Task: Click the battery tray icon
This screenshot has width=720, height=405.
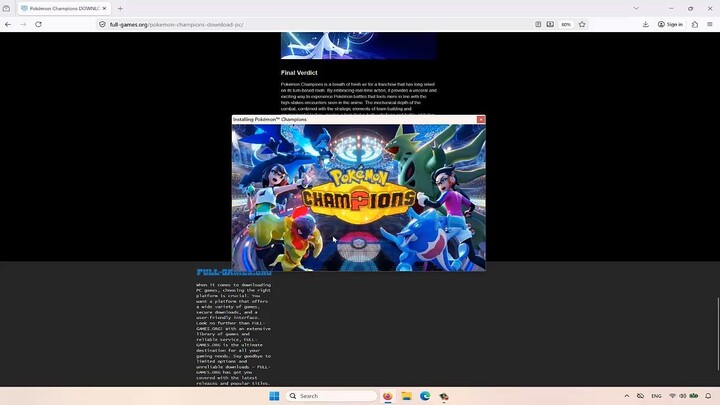Action: (694, 396)
